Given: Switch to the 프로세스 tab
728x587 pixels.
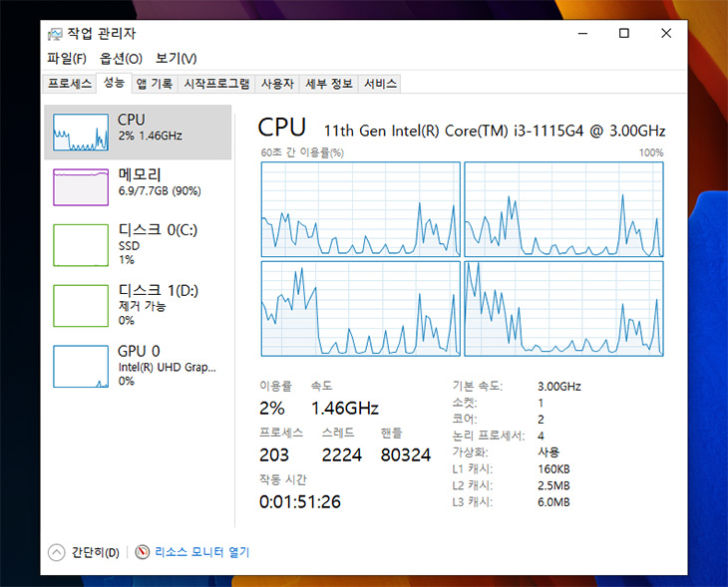Looking at the screenshot, I should [x=70, y=84].
